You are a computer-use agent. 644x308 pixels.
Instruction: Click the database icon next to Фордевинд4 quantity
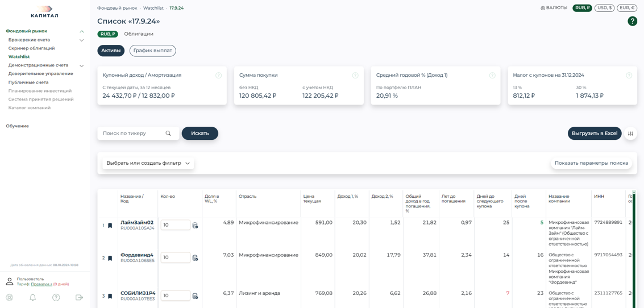coord(195,258)
